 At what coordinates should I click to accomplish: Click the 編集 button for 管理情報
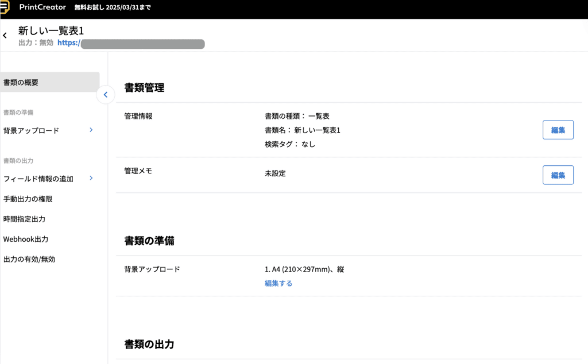pyautogui.click(x=558, y=130)
